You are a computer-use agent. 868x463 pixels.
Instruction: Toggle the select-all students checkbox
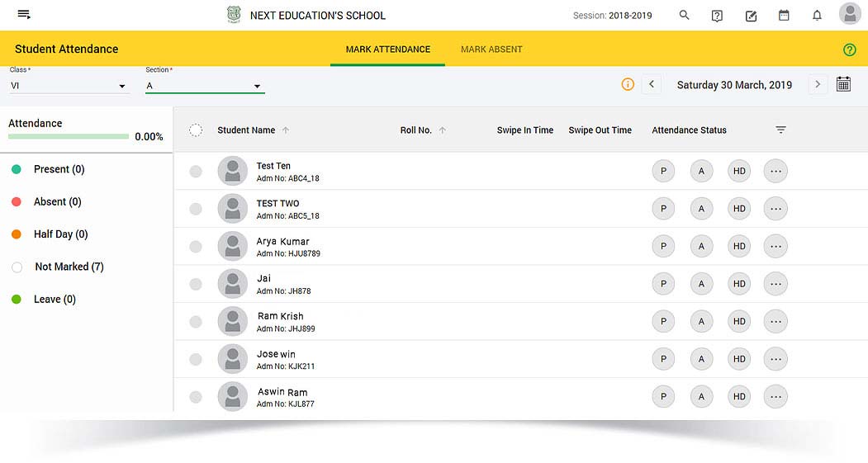click(196, 130)
